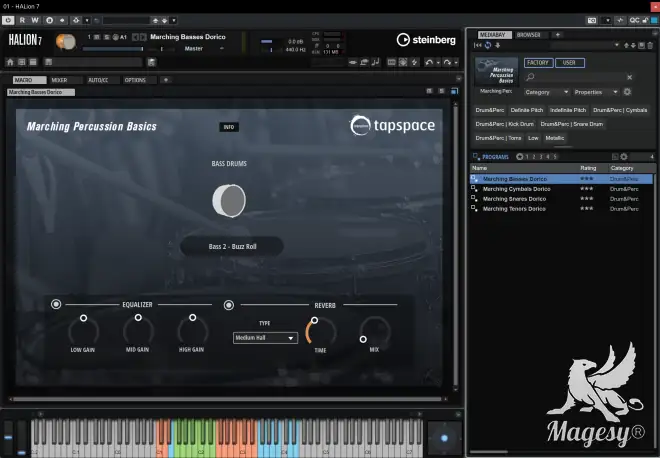Switch to the MACRO tab
Screen dimensions: 660x458
click(x=29, y=80)
